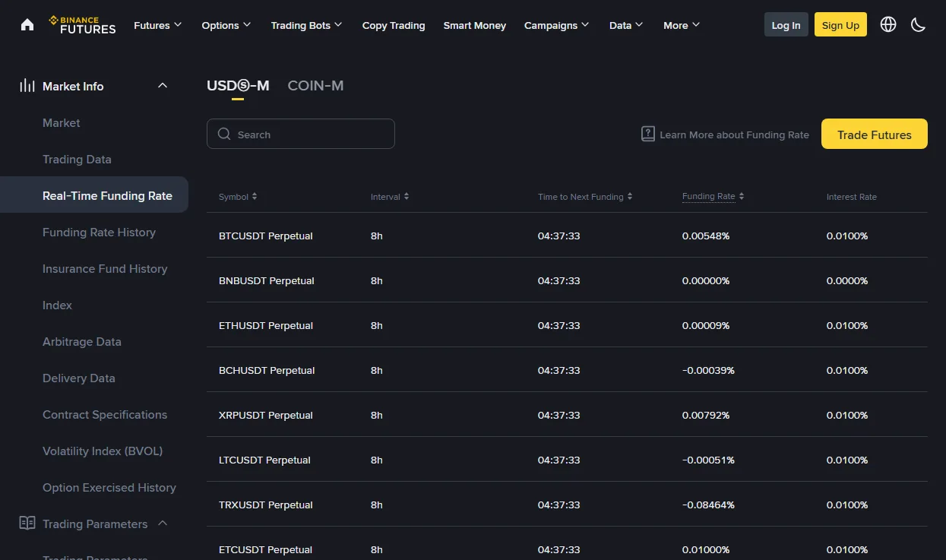The width and height of the screenshot is (946, 560).
Task: Click the Sign Up button
Action: [x=840, y=24]
